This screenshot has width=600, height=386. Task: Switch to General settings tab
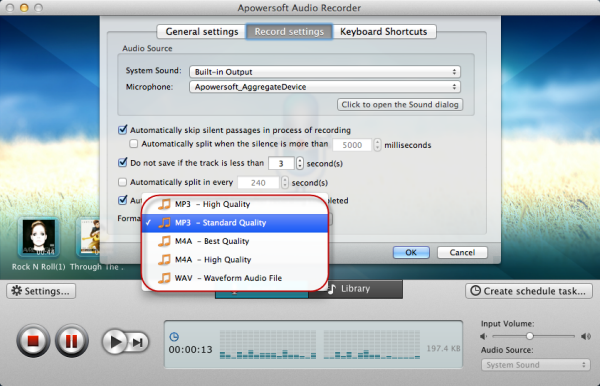pos(202,32)
